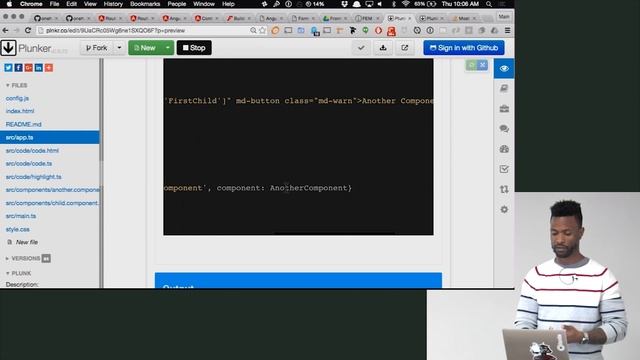Open the comments chat icon
This screenshot has height=360, width=640.
click(504, 129)
